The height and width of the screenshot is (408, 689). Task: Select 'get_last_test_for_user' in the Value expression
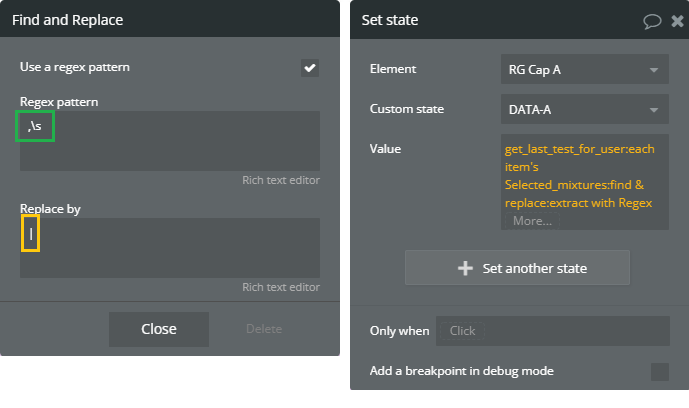point(560,149)
